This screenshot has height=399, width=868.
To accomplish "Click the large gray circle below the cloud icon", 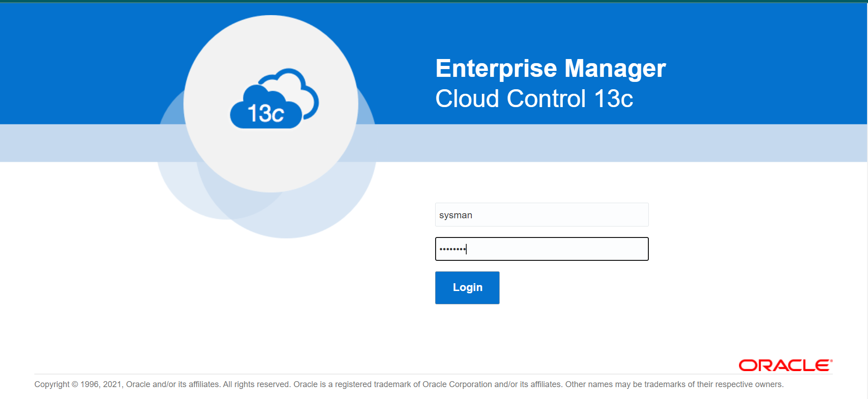I will coord(271,160).
